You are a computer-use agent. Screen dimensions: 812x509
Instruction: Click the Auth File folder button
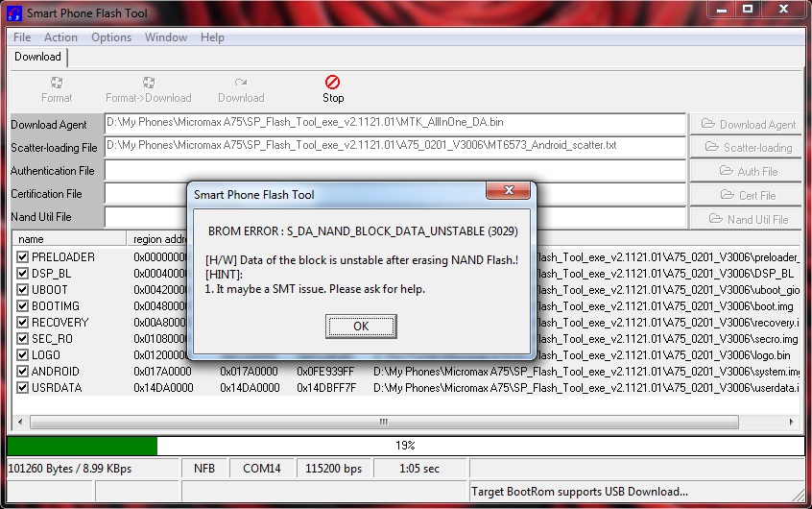point(748,171)
